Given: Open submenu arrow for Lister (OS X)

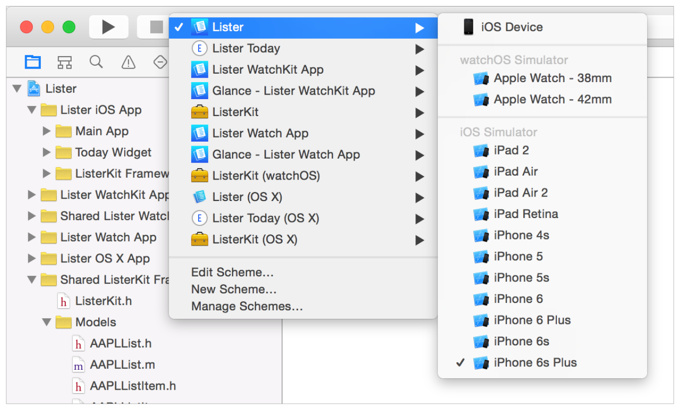Looking at the screenshot, I should pyautogui.click(x=419, y=198).
